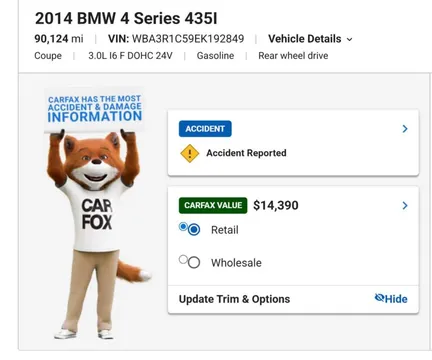Click the Accident Reported text
This screenshot has width=432, height=360.
click(246, 153)
